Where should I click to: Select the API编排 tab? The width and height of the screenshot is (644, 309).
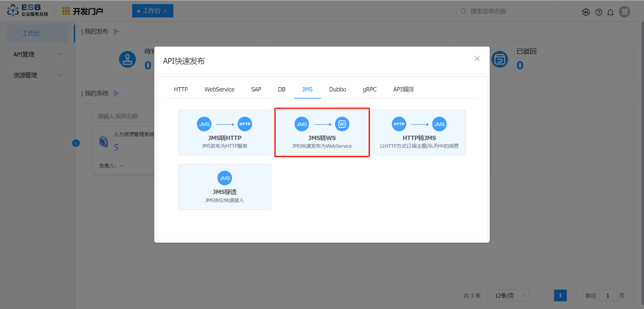(404, 89)
